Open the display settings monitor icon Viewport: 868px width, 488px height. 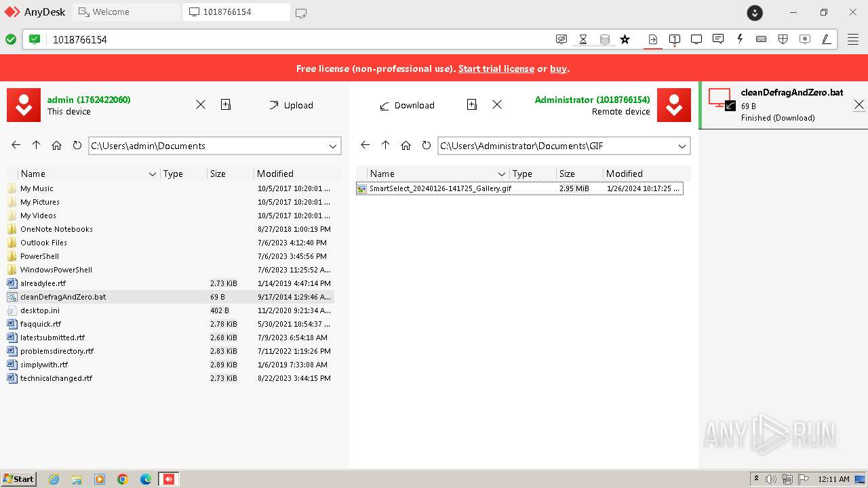(x=696, y=39)
